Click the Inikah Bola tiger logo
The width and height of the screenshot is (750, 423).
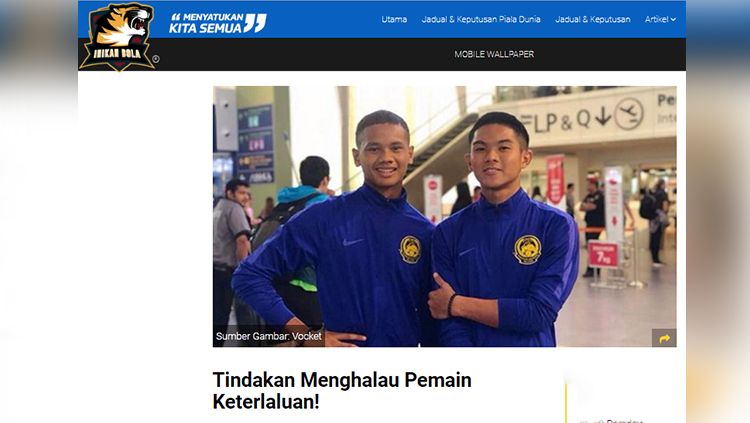pos(118,36)
